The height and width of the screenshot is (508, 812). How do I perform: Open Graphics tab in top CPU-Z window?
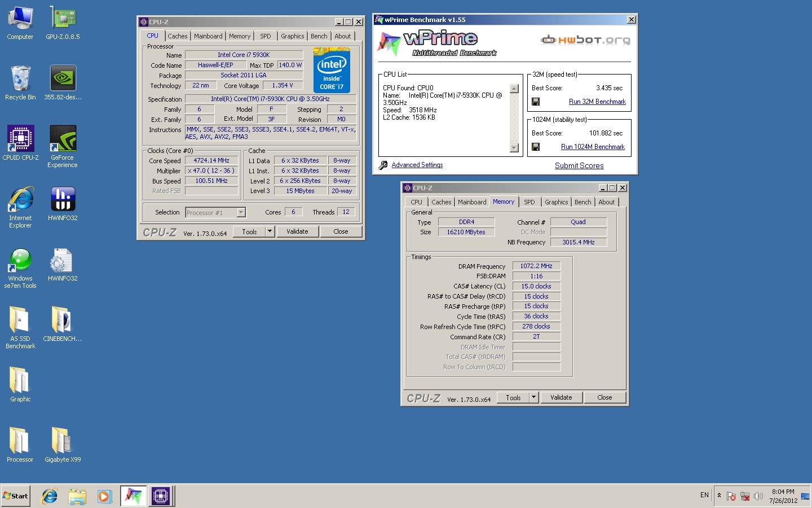(x=293, y=36)
